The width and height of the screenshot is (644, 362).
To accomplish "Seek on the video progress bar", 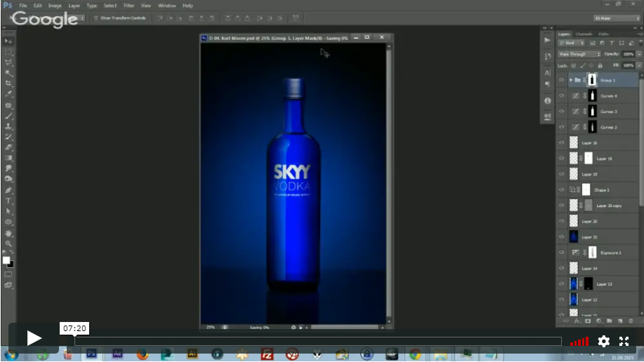I will click(x=318, y=341).
